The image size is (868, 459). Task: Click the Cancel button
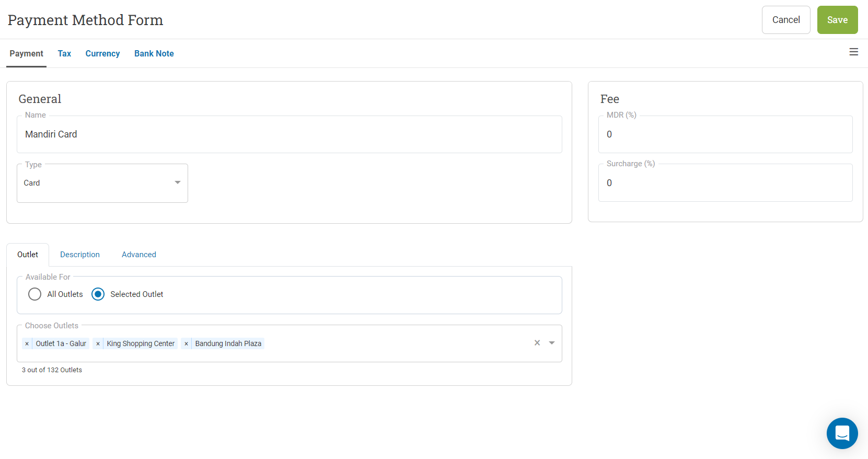[x=786, y=20]
